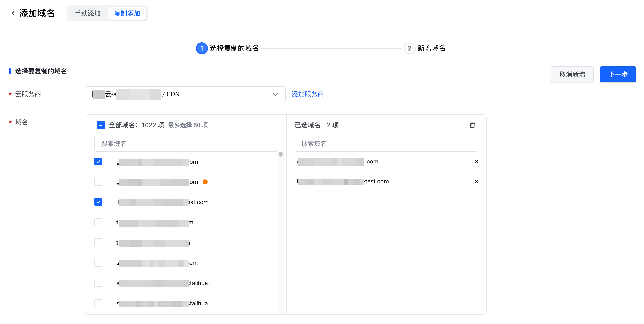Screen dimensions: 644x324
Task: Open the 云服务商 CDN dropdown
Action: coord(185,94)
